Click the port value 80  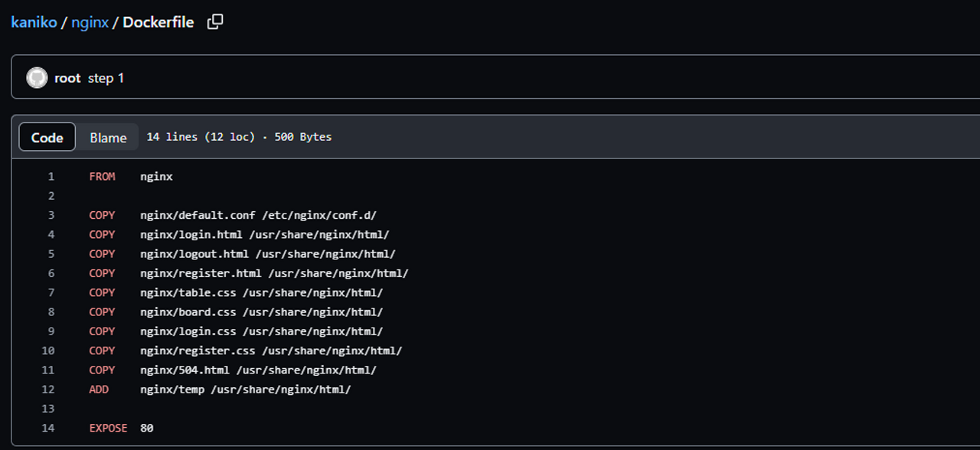[147, 428]
